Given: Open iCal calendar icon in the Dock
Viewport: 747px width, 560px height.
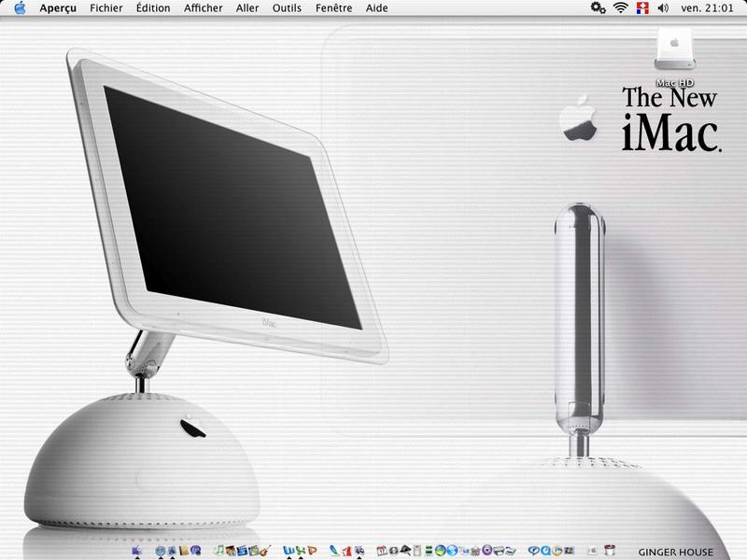Looking at the screenshot, I should (x=382, y=551).
